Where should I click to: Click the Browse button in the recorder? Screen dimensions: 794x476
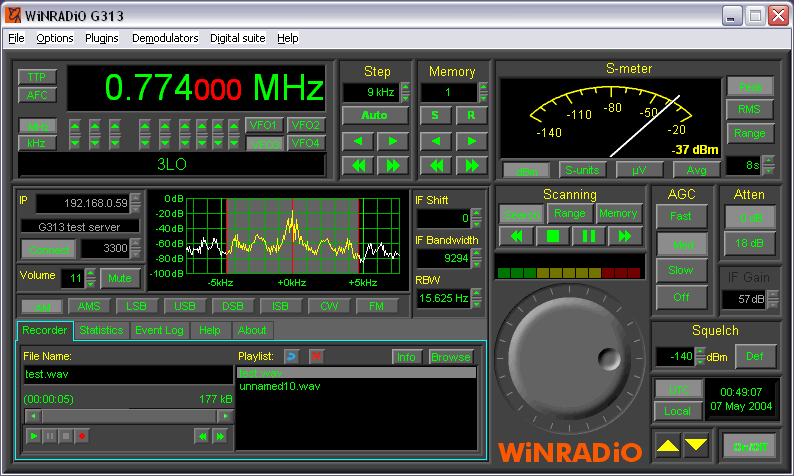click(x=450, y=356)
